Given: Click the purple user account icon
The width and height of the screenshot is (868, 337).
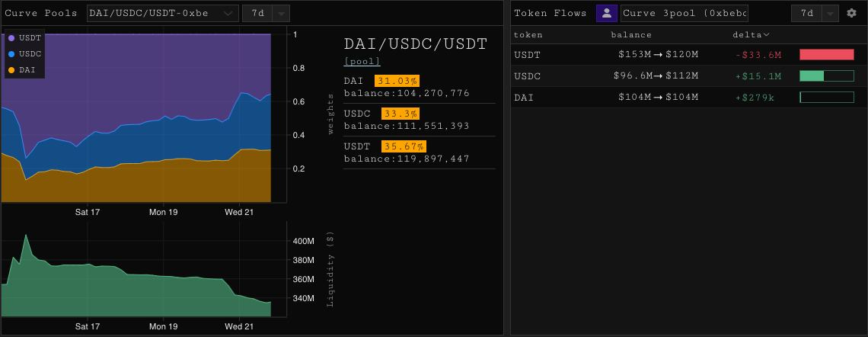Looking at the screenshot, I should tap(607, 13).
